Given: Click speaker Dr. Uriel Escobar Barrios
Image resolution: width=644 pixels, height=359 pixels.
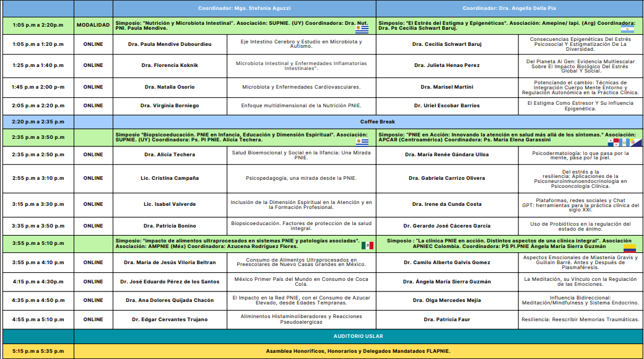Looking at the screenshot, I should pos(446,106).
